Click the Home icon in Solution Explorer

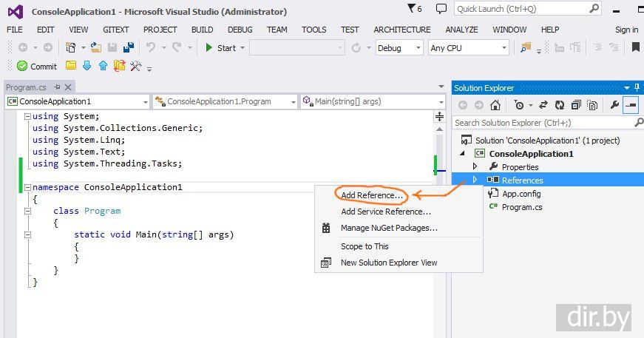pos(495,106)
